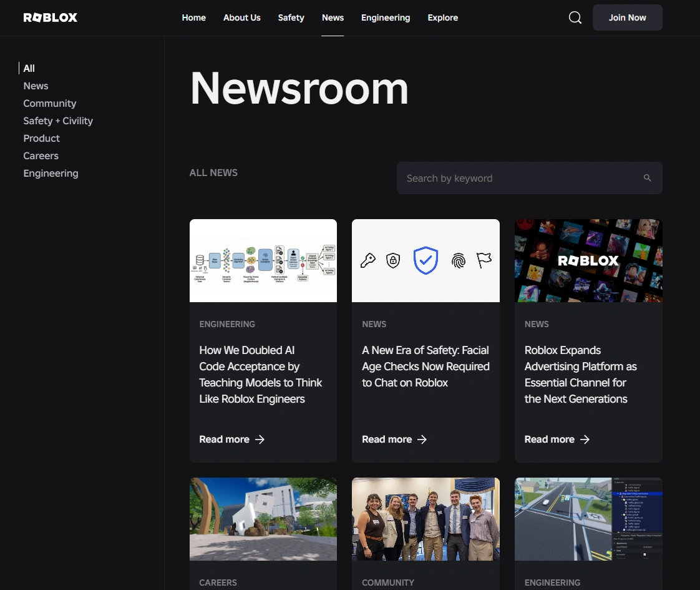
Task: Open About Us in top navigation
Action: (x=241, y=17)
